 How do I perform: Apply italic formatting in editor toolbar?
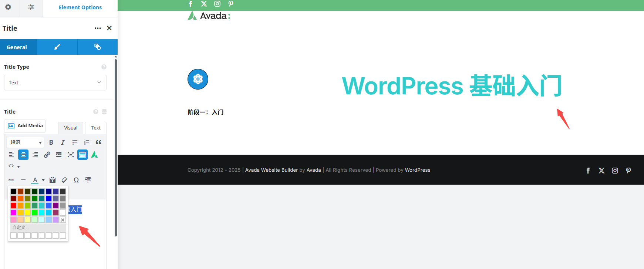pos(63,142)
